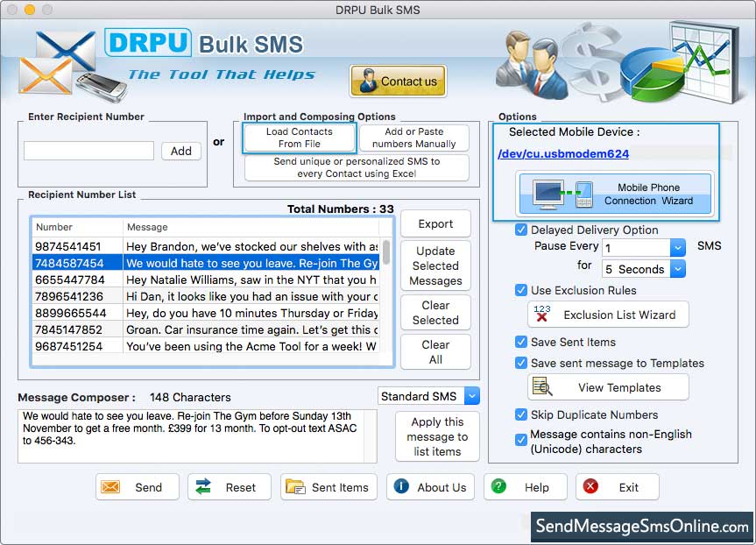Disable the Delayed Delivery Option checkbox

coord(520,230)
